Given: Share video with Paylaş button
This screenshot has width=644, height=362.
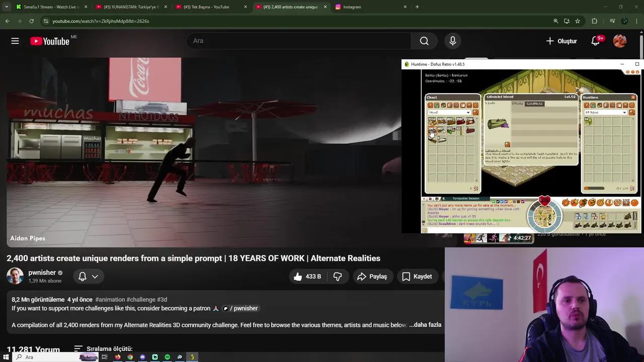Looking at the screenshot, I should [372, 277].
